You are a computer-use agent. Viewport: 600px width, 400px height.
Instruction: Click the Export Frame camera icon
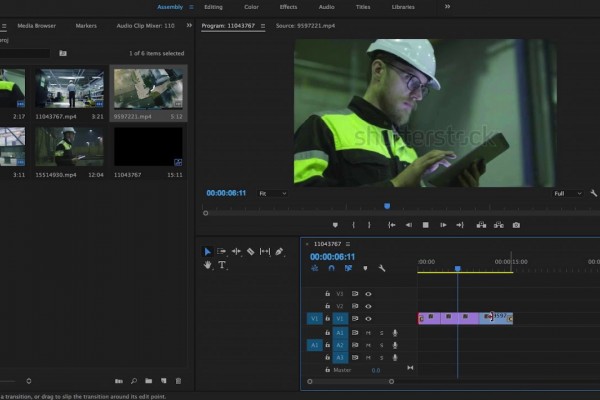516,225
